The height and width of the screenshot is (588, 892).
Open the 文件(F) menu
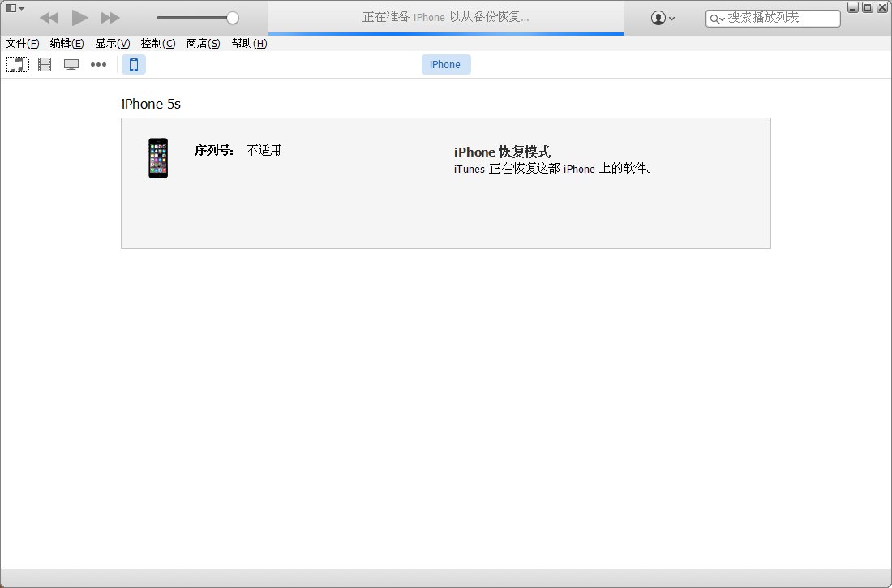tap(22, 44)
